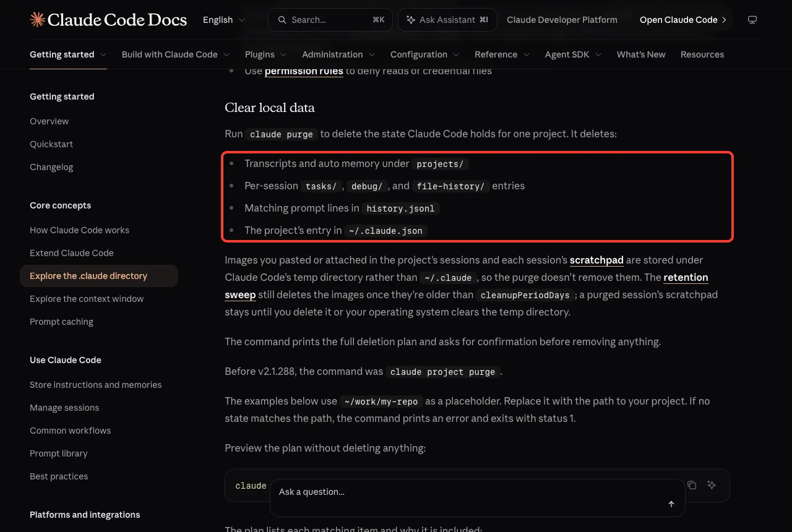Open the What's New tab
This screenshot has height=532, width=792.
pos(641,54)
